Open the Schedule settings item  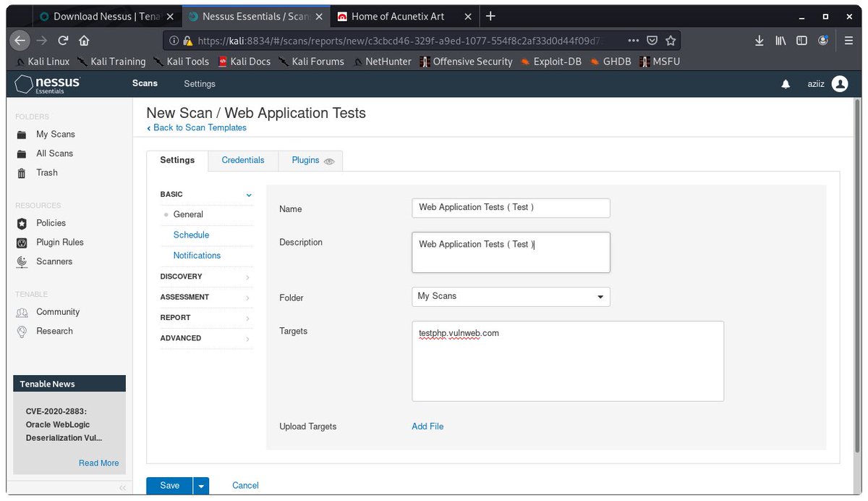[x=191, y=235]
